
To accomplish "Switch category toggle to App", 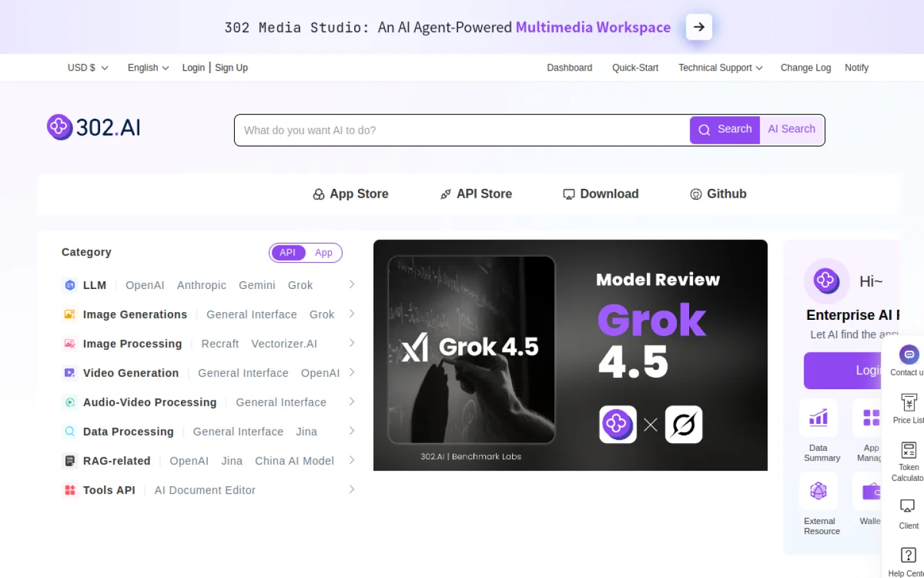I will coord(323,253).
